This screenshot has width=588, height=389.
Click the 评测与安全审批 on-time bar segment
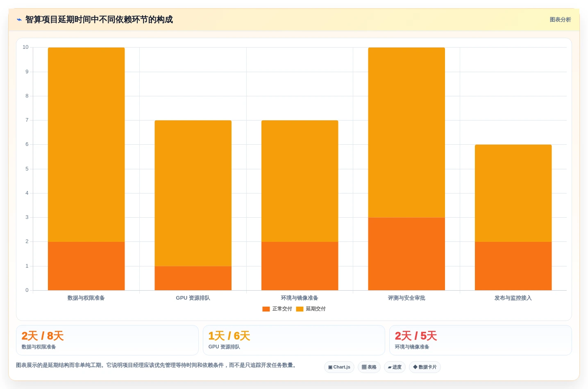406,254
